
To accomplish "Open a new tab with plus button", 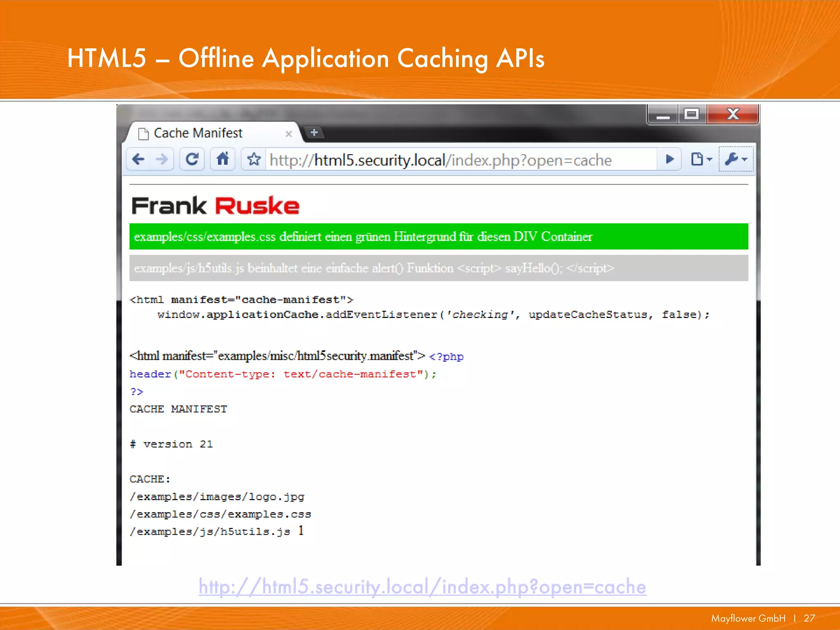I will coord(315,132).
